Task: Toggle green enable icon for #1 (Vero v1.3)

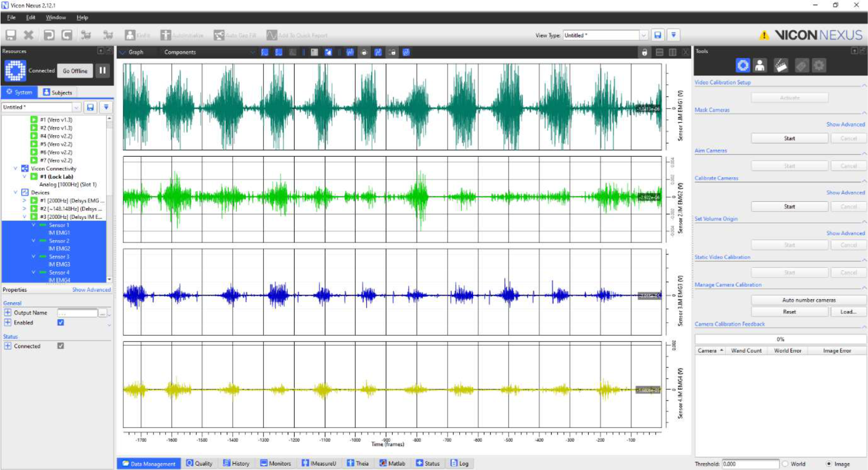Action: (x=34, y=119)
